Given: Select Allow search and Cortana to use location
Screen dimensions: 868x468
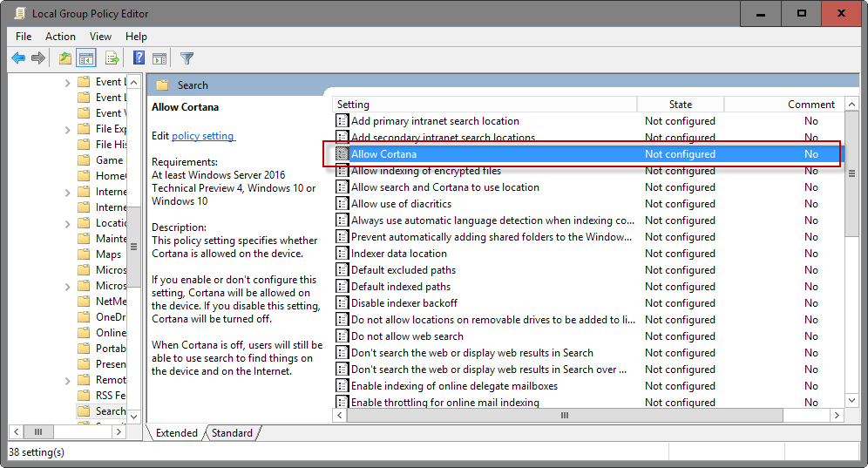Looking at the screenshot, I should pos(444,187).
